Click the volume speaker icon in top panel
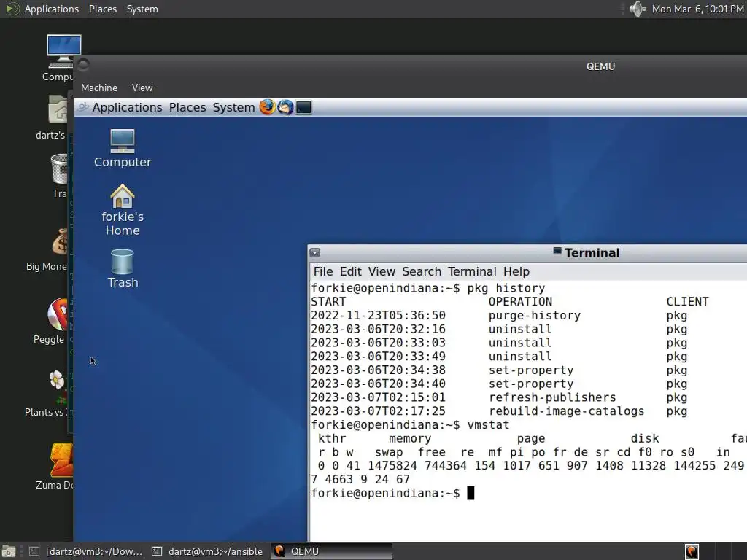Image resolution: width=747 pixels, height=560 pixels. 638,9
